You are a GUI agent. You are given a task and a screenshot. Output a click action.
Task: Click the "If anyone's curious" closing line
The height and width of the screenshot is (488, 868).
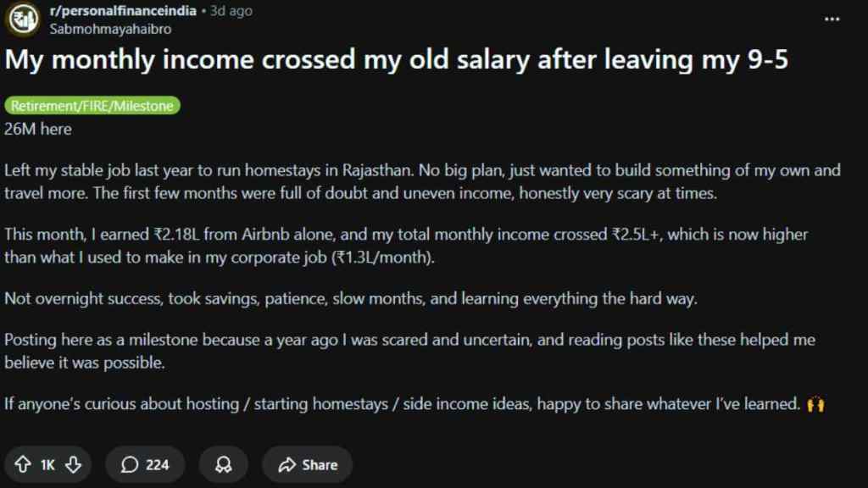click(403, 404)
